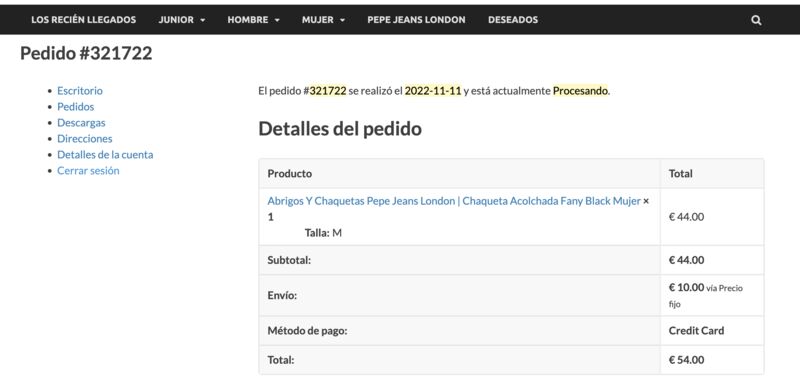Image resolution: width=800 pixels, height=392 pixels.
Task: Open the Pedidos account link
Action: 76,107
